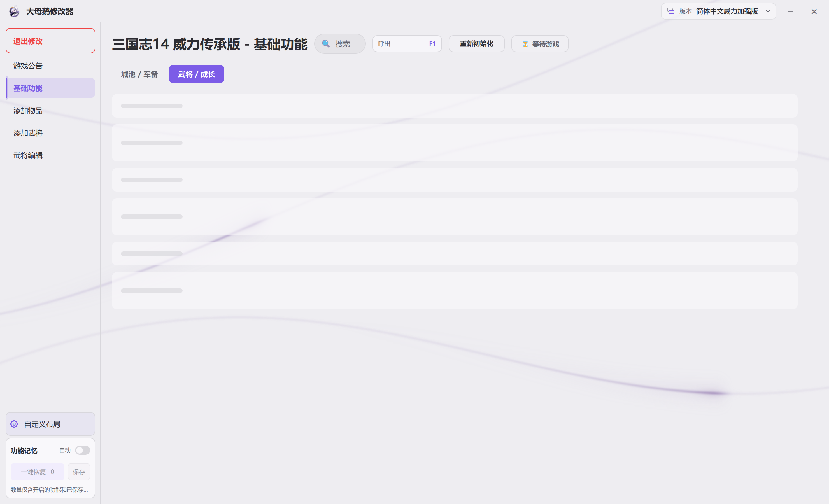Image resolution: width=829 pixels, height=504 pixels.
Task: Open the 简体中文威力加强版 version dropdown
Action: coord(719,11)
